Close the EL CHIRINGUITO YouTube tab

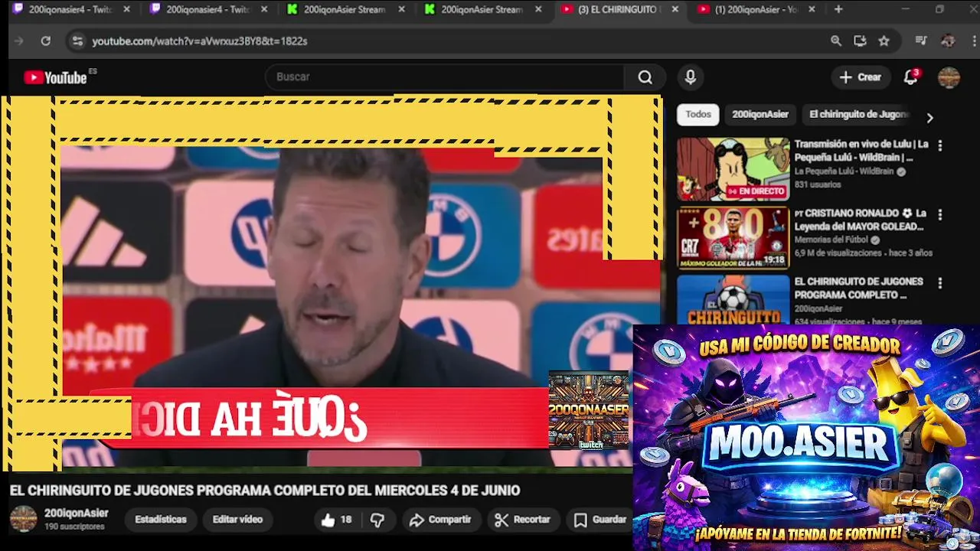(x=675, y=9)
